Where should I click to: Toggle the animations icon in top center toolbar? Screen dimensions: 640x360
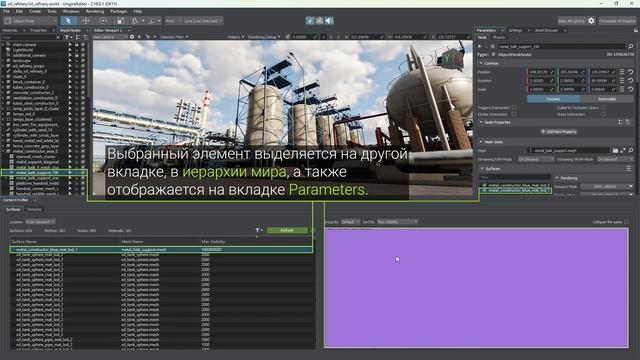click(310, 20)
